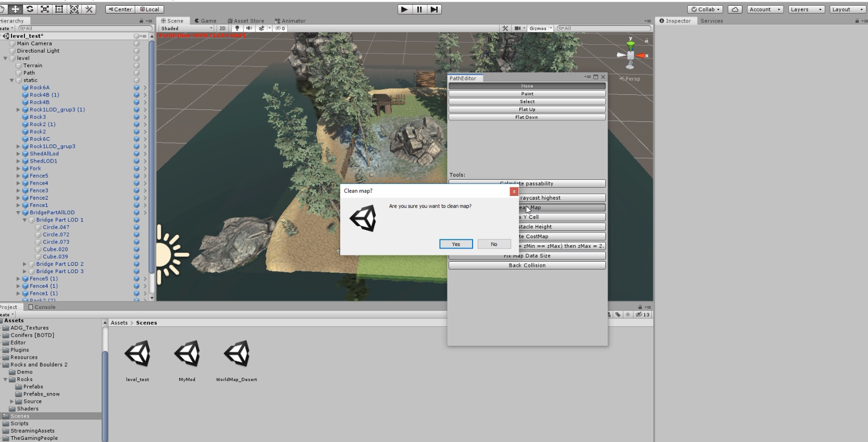The image size is (868, 442).
Task: Click the Pause button
Action: point(419,9)
